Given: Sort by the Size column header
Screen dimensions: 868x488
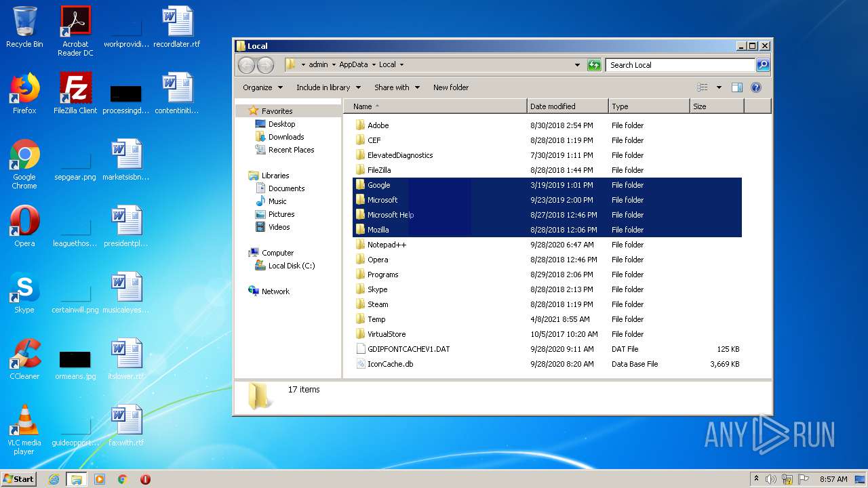Looking at the screenshot, I should click(717, 106).
